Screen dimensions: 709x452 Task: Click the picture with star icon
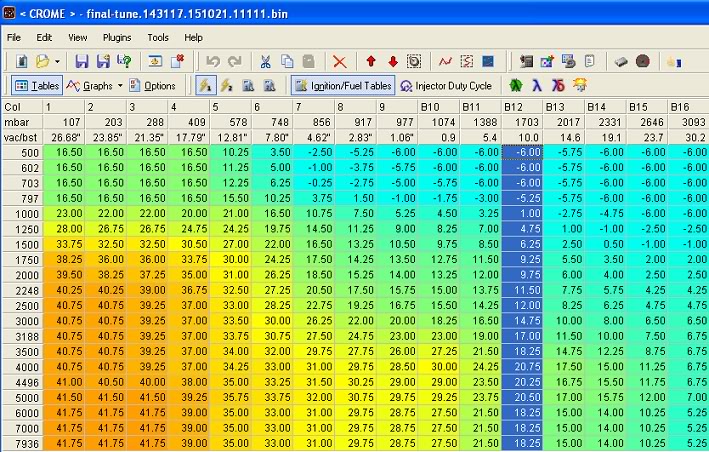click(547, 61)
